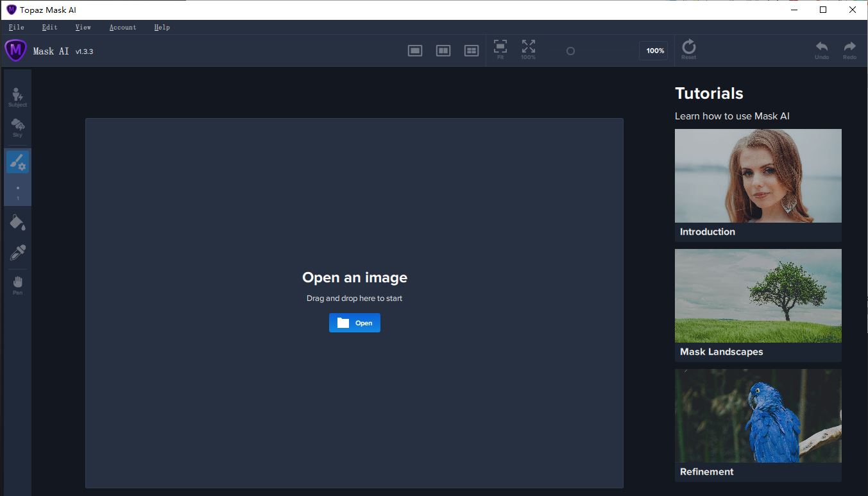Screen dimensions: 868x496
Task: Click the Topaz Mask AI title bar icon
Action: point(11,10)
